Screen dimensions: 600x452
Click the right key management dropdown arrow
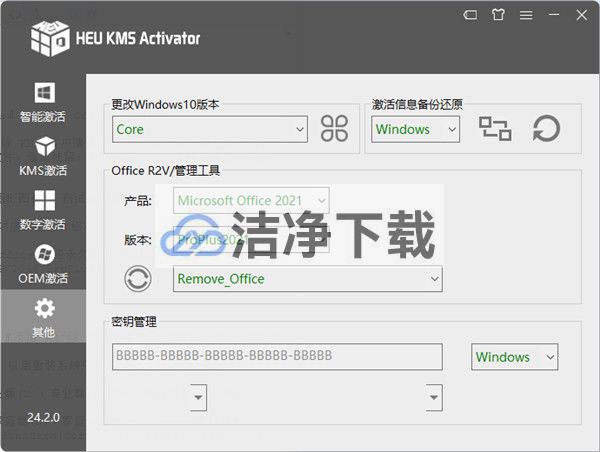click(x=434, y=397)
